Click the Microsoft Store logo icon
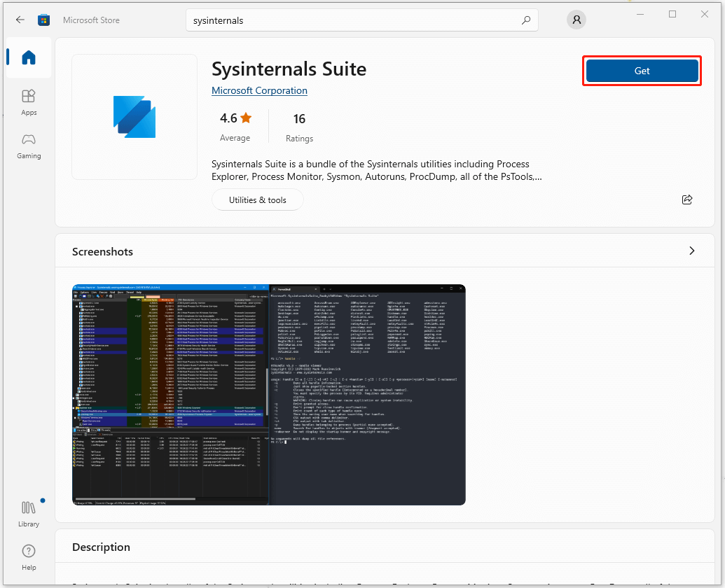The width and height of the screenshot is (725, 588). tap(44, 20)
